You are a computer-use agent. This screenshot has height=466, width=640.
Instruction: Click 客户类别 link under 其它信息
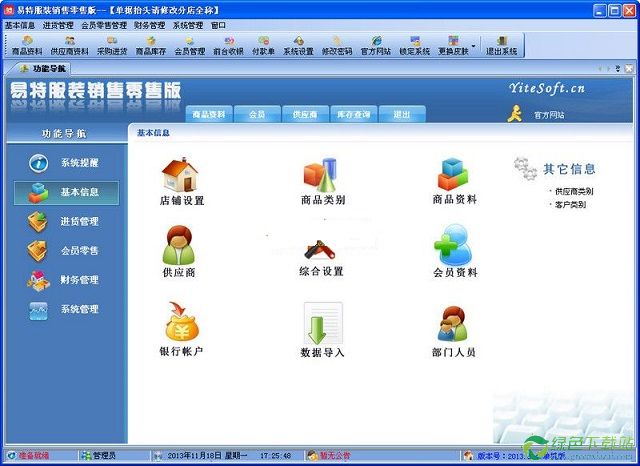point(570,204)
